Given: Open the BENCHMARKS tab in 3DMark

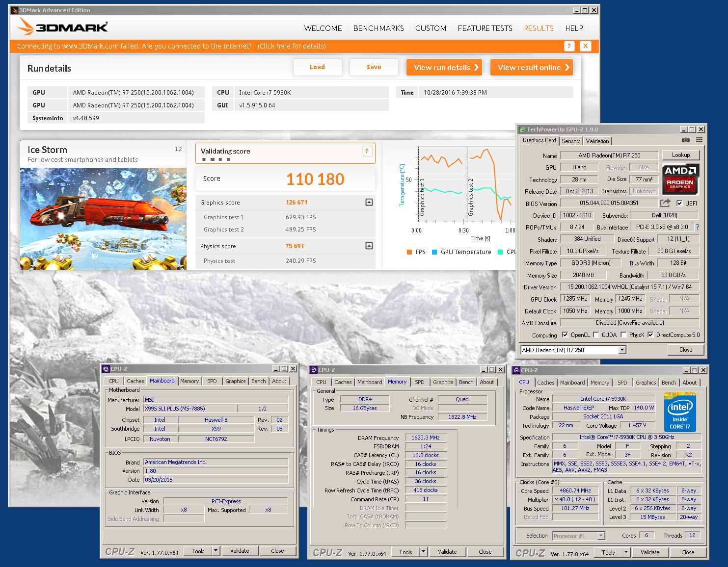Looking at the screenshot, I should point(378,28).
